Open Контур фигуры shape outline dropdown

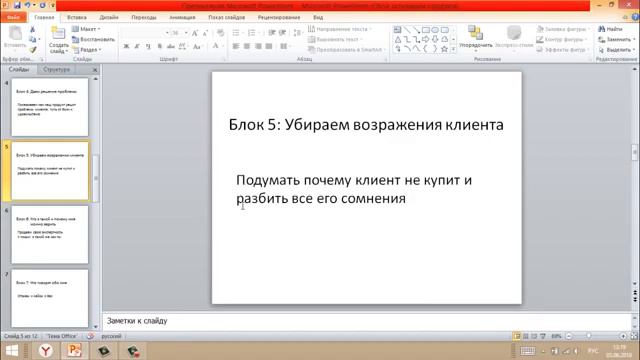click(x=562, y=39)
